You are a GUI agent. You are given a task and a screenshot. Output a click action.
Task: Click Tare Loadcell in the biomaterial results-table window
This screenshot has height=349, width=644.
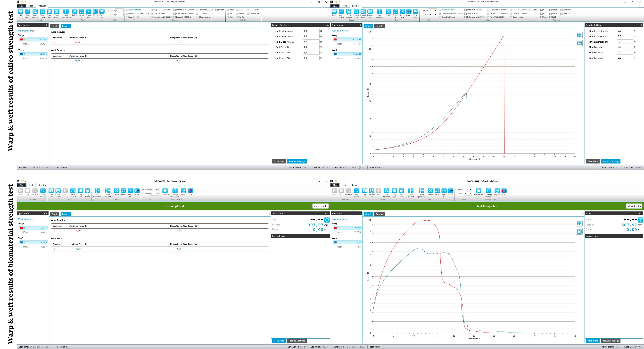tap(73, 193)
